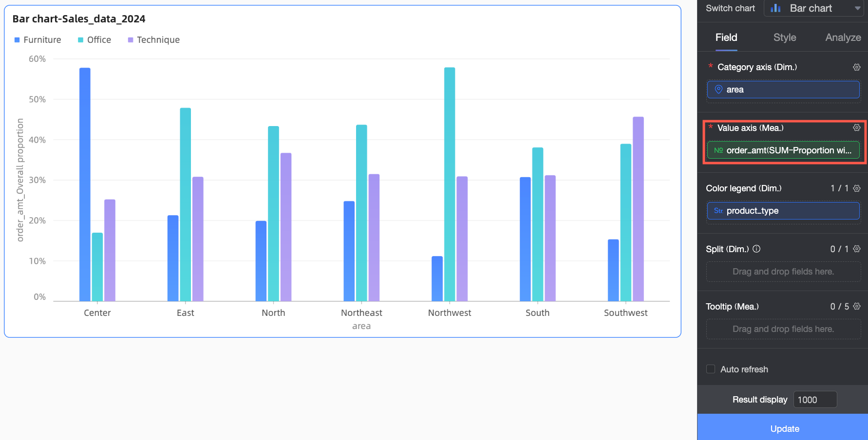Click the Center axis label
Image resolution: width=868 pixels, height=440 pixels.
click(97, 313)
